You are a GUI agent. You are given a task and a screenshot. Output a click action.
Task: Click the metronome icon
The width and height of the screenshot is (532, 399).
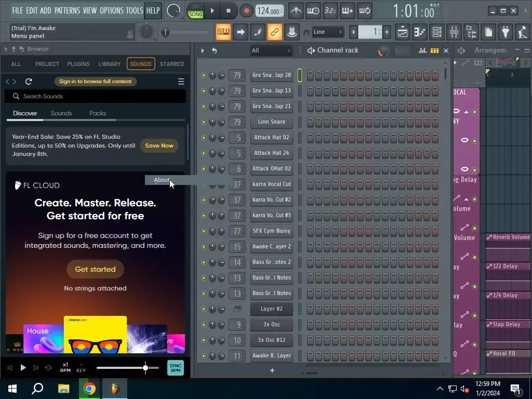pos(296,11)
